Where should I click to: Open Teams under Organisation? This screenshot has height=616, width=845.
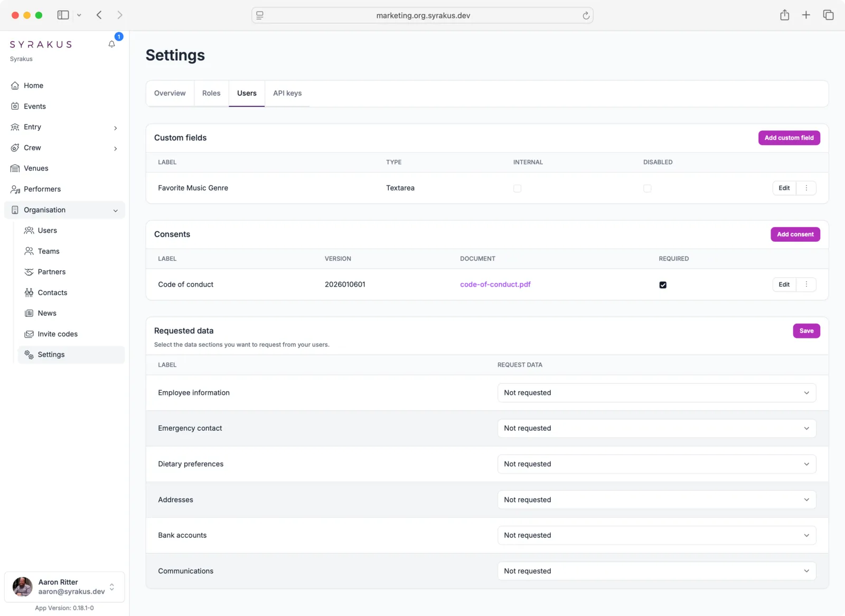click(x=48, y=251)
